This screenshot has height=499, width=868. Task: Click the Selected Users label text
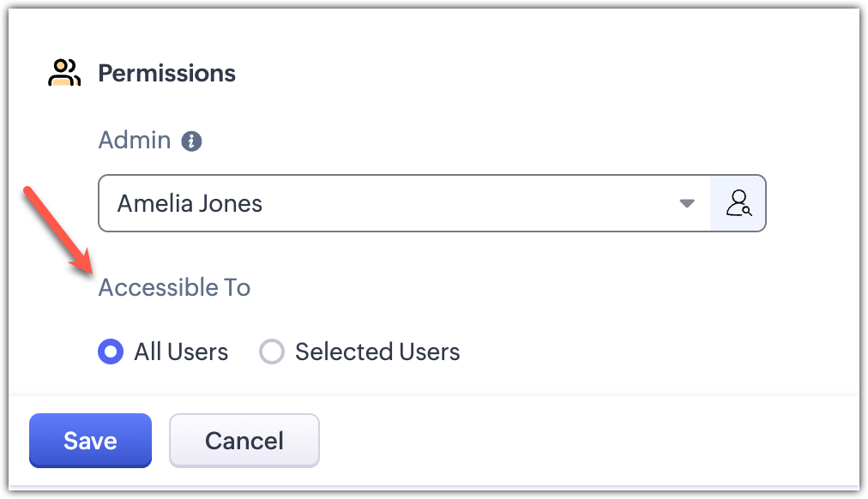[x=377, y=352]
